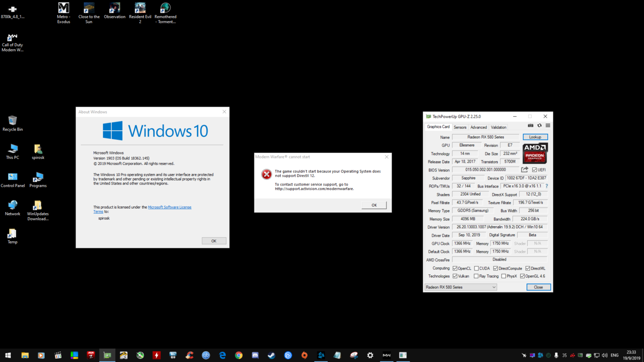Toggle the DirectCompute checkbox

click(496, 268)
